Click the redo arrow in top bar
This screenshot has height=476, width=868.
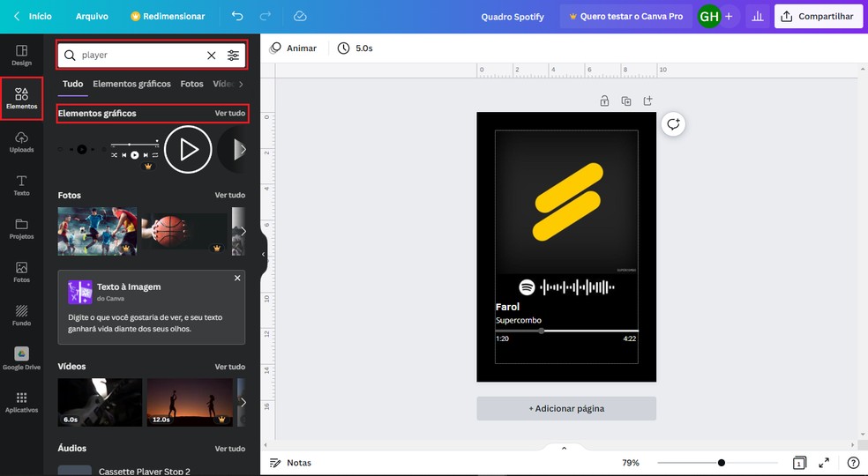(x=266, y=17)
